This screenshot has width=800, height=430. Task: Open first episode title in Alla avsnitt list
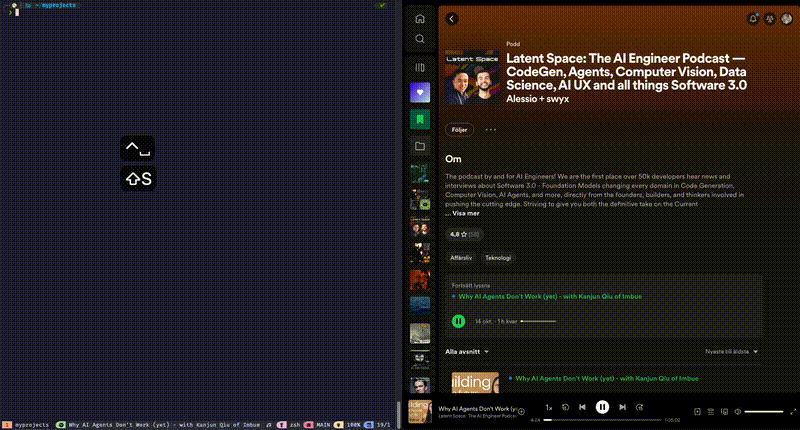tap(607, 378)
